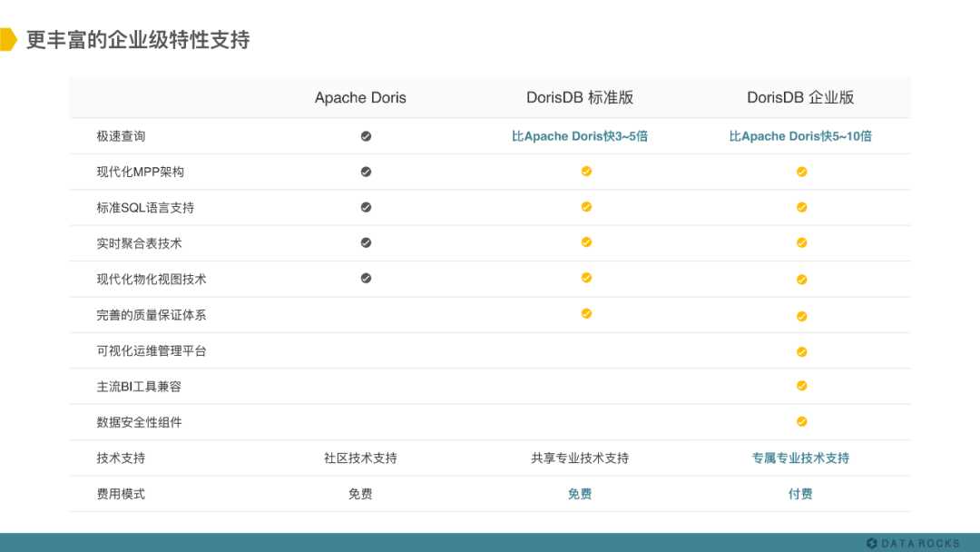Viewport: 980px width, 552px height.
Task: Click Apache Doris checkmark in 标准SQL语言支持 row
Action: [x=367, y=208]
